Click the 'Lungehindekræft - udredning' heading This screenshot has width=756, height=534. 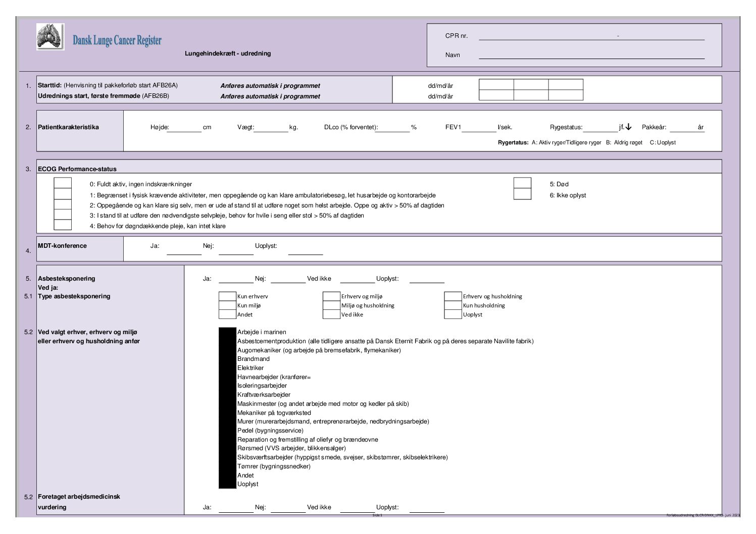click(x=228, y=54)
